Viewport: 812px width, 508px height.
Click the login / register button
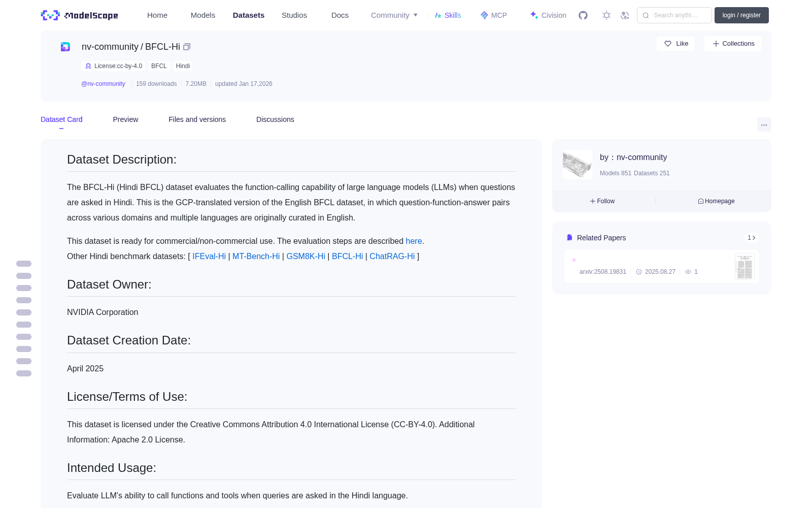point(741,15)
